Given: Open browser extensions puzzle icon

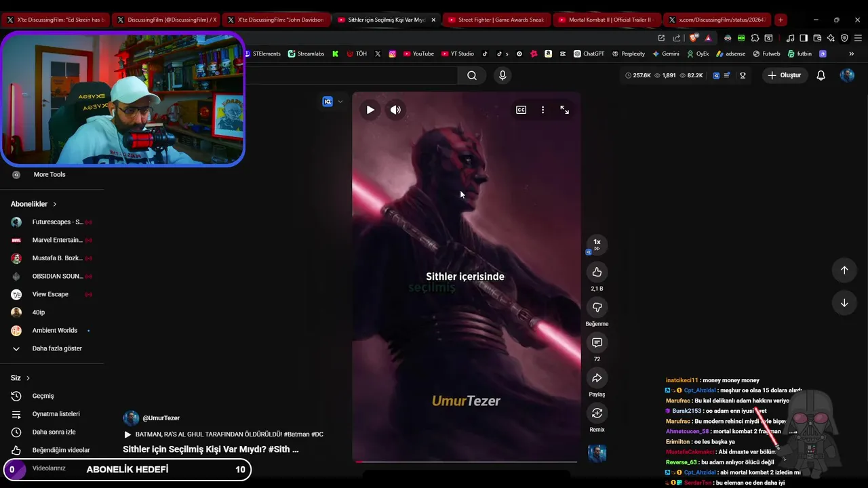Looking at the screenshot, I should click(x=755, y=38).
